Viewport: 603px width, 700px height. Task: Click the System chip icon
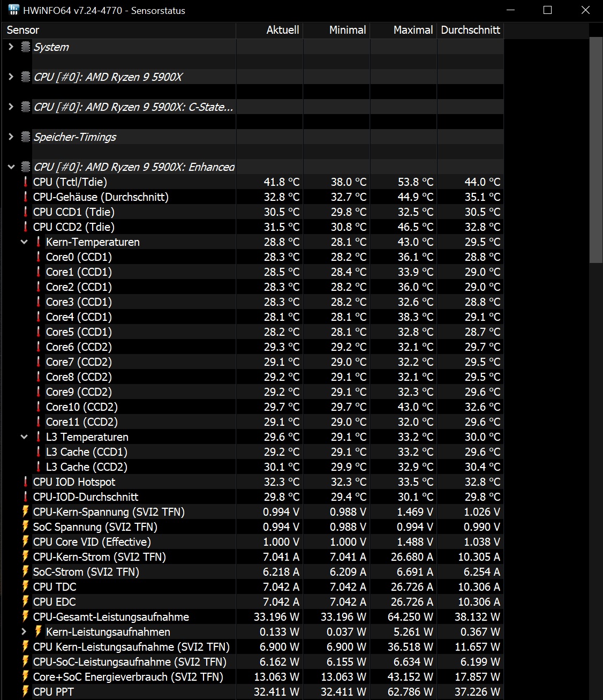pyautogui.click(x=25, y=47)
